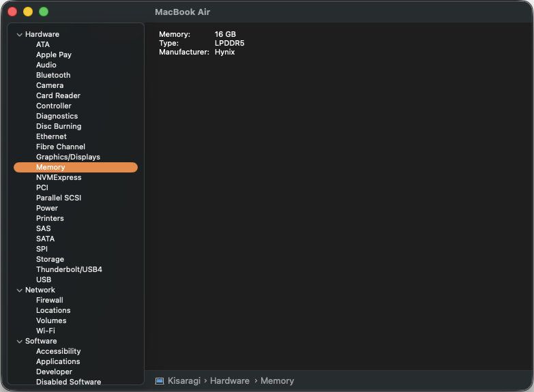
Task: Open the Graphics/Displays hardware entry
Action: pos(68,157)
